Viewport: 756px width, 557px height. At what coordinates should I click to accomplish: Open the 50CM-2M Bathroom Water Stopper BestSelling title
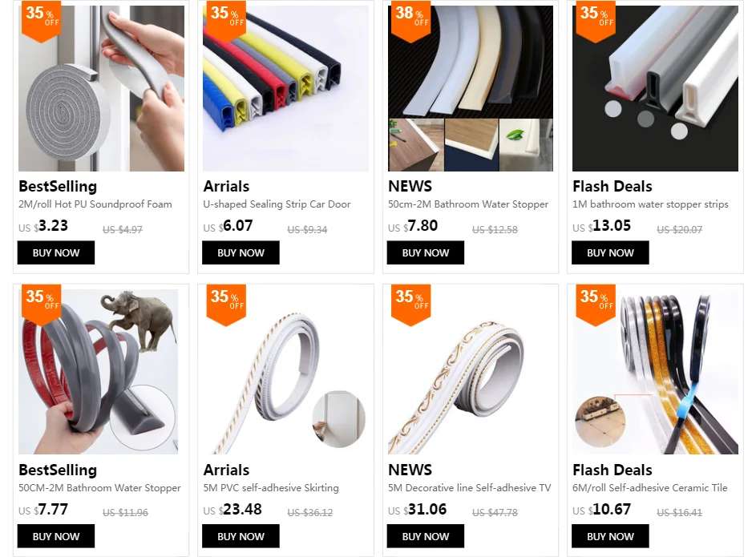click(x=99, y=487)
